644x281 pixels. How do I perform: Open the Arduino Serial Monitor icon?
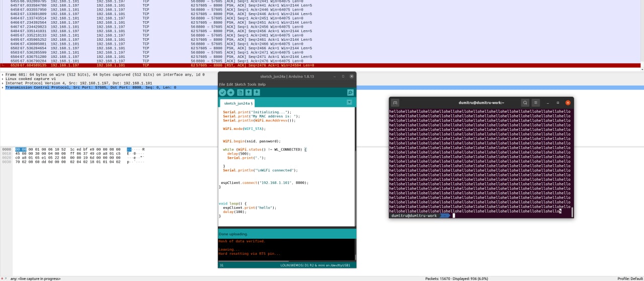pyautogui.click(x=350, y=93)
